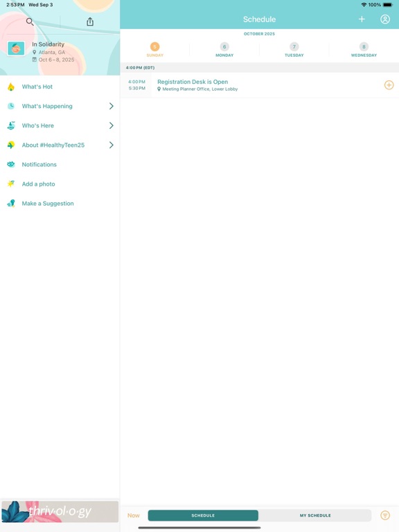Tap the plus icon in Schedule header
Screen dimensions: 399x532
coord(362,19)
